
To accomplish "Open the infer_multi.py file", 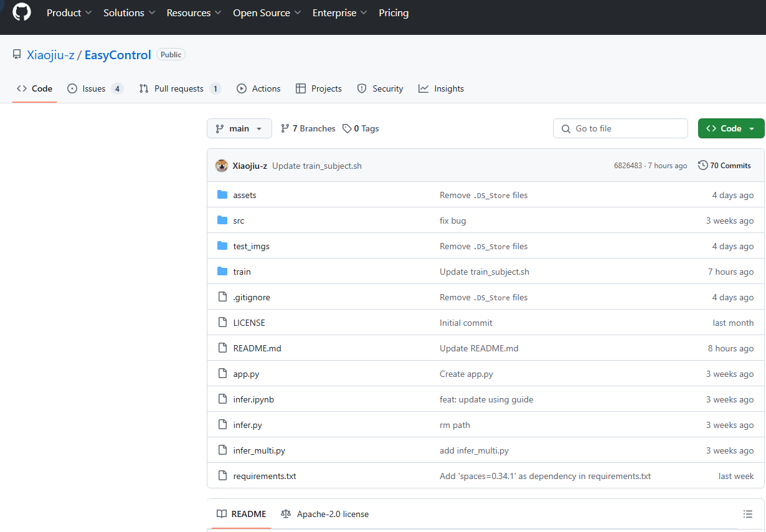I will [x=259, y=450].
